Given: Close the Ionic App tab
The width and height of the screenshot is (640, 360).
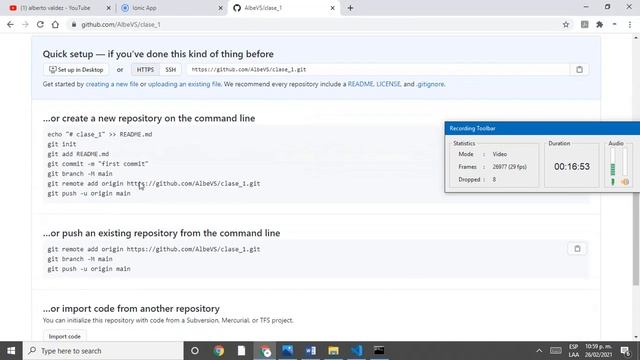Looking at the screenshot, I should pos(220,8).
